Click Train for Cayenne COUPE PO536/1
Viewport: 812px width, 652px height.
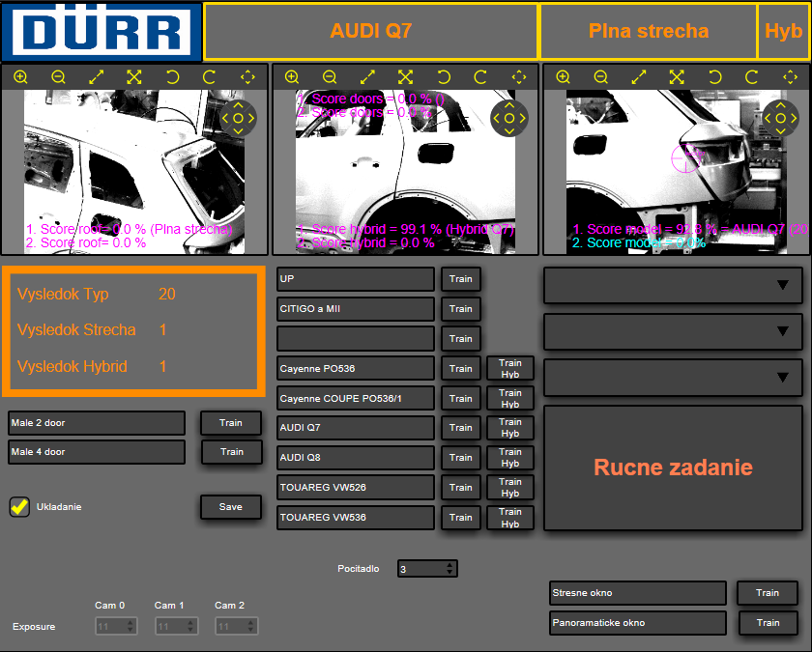pyautogui.click(x=461, y=398)
